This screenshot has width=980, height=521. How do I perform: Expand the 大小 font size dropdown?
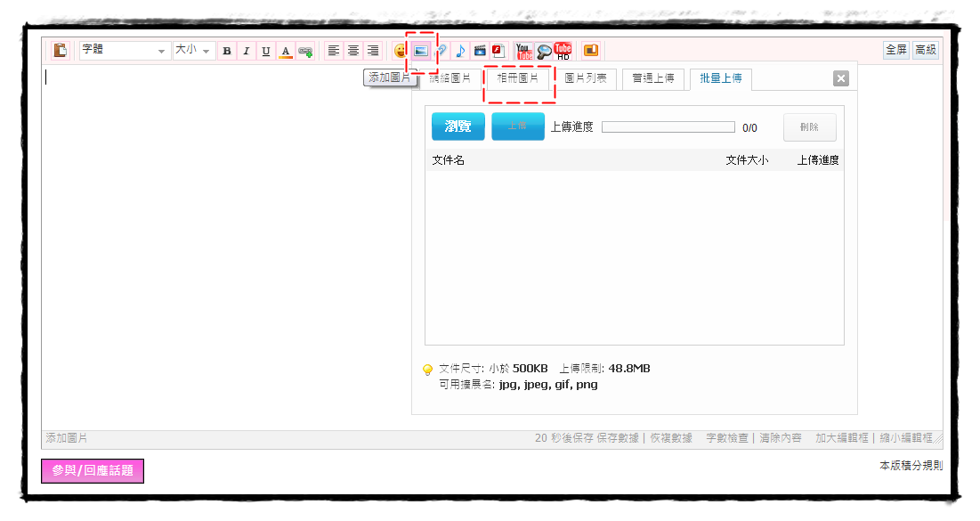(193, 51)
